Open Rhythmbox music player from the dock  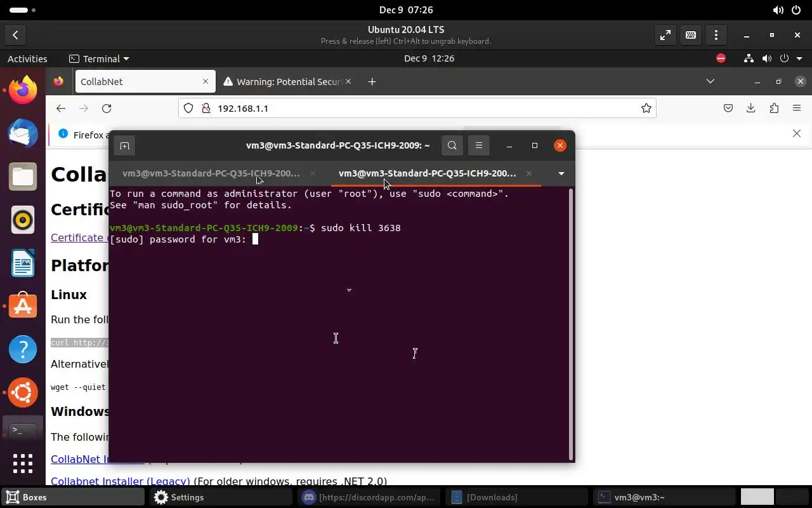(x=23, y=220)
